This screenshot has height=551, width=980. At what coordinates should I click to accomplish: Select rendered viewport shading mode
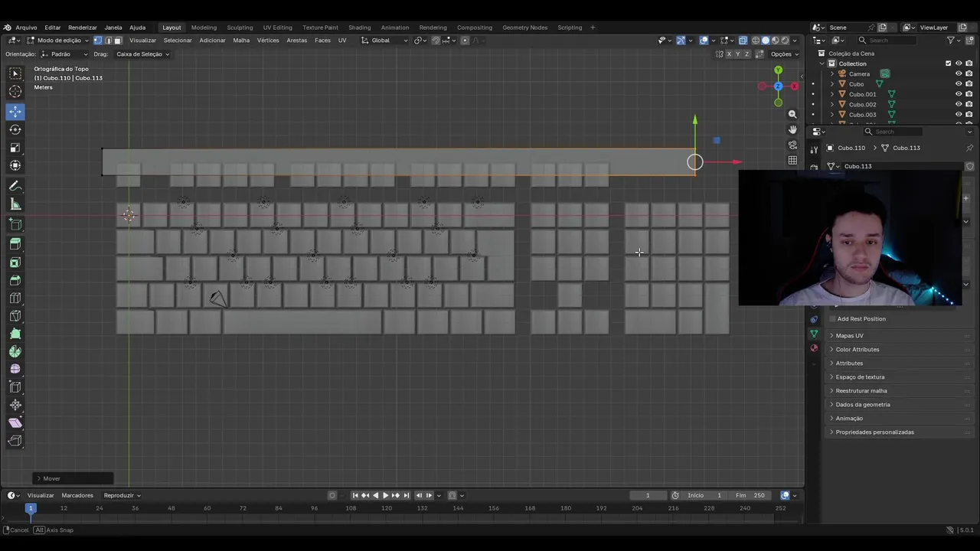[784, 41]
